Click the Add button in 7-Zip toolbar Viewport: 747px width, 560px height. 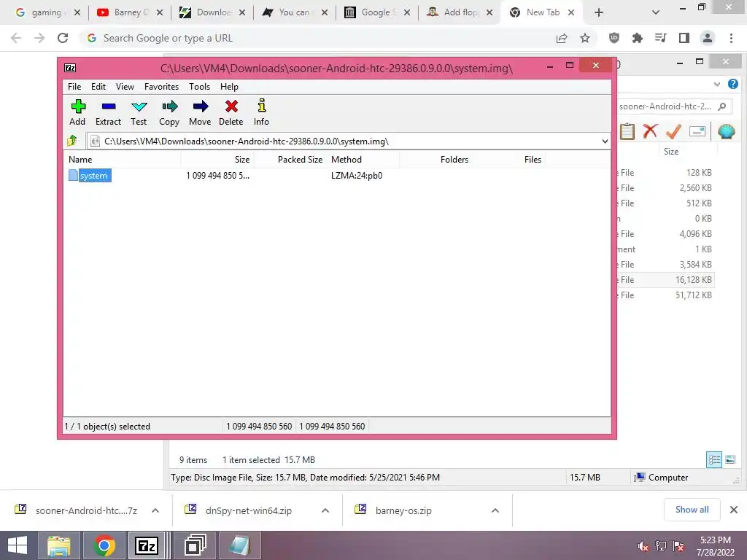[x=77, y=112]
